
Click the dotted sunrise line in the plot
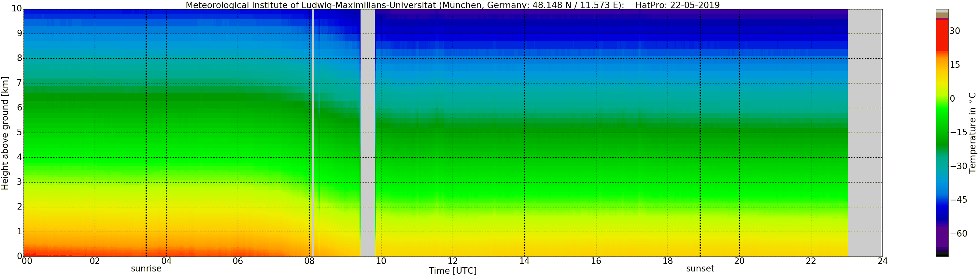click(147, 133)
